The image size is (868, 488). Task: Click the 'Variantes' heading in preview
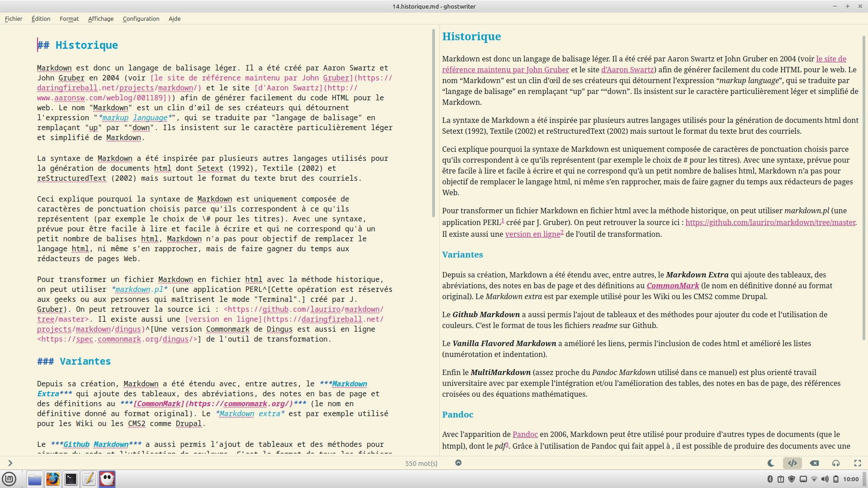pyautogui.click(x=462, y=255)
